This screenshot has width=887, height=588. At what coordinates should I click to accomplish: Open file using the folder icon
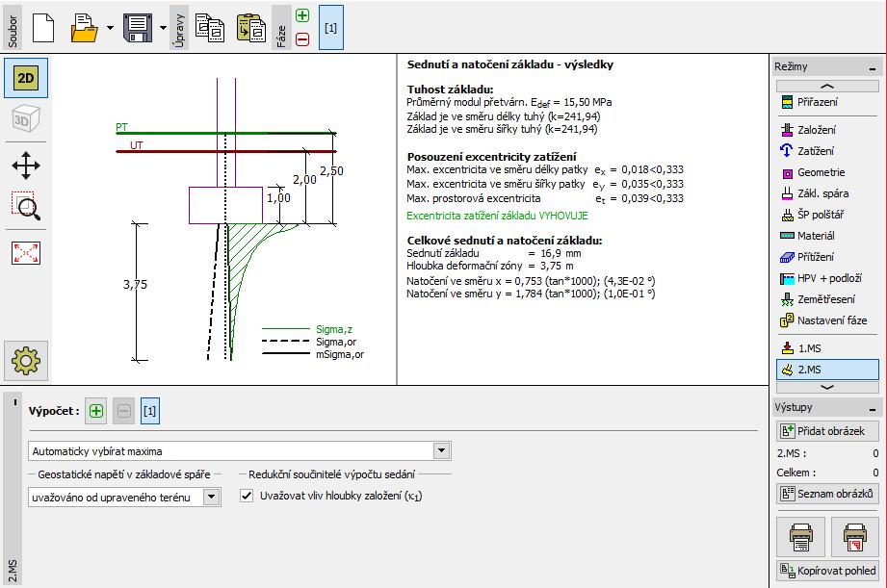tap(84, 28)
